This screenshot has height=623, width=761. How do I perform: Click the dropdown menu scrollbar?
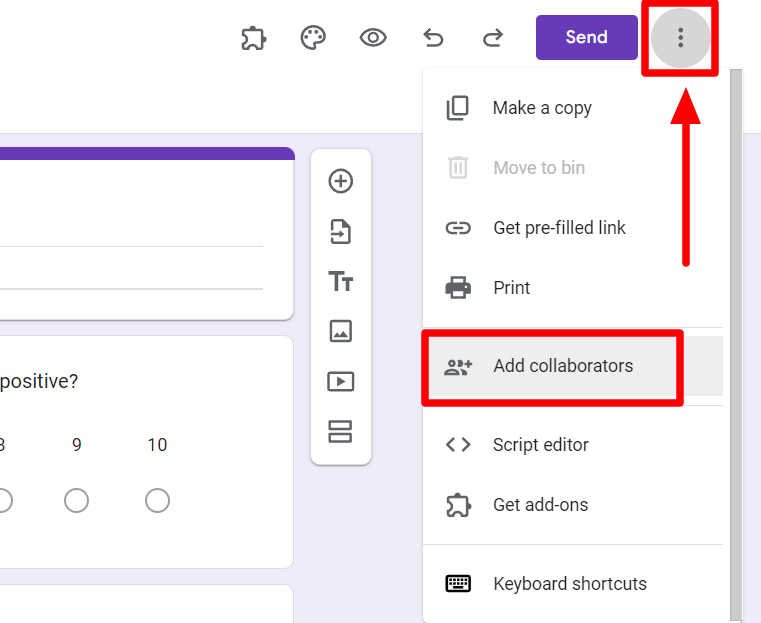tap(736, 344)
